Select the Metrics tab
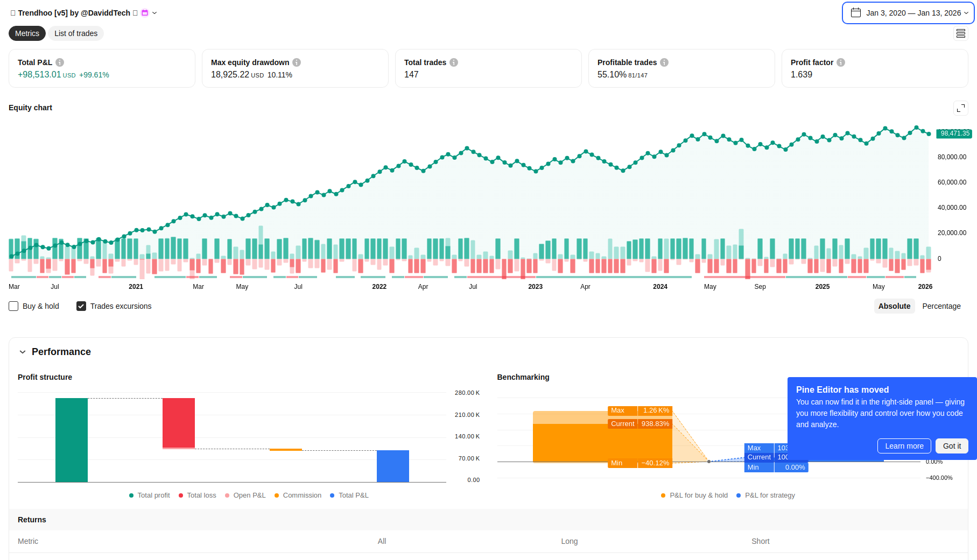Screen dimensions: 977x560 [27, 33]
